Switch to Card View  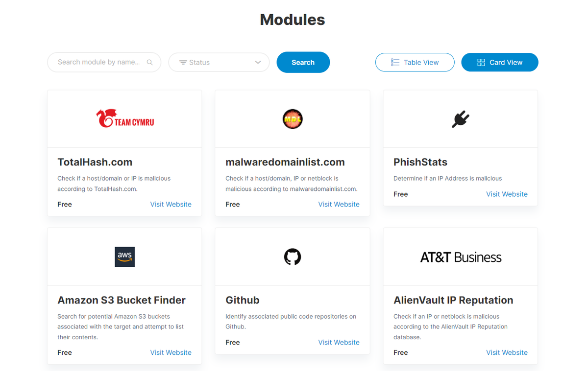(500, 62)
